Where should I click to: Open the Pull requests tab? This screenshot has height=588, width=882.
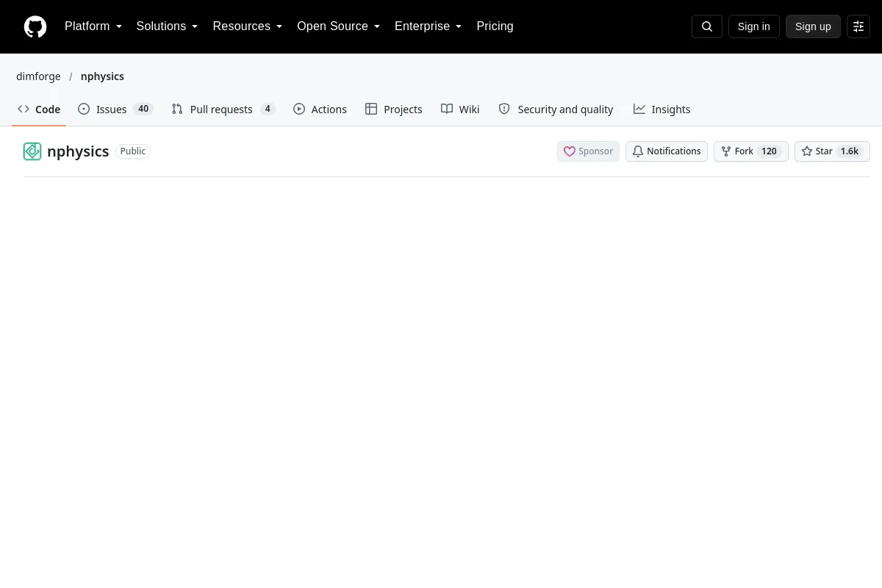[223, 109]
